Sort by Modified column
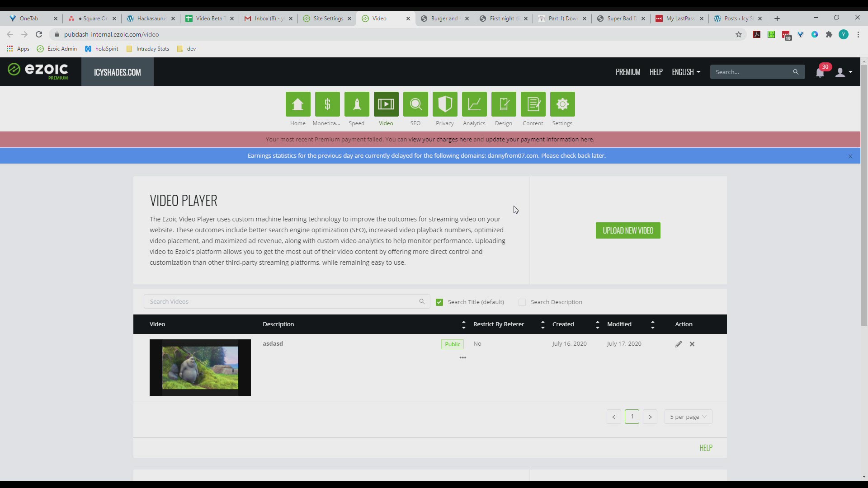This screenshot has width=868, height=488. click(x=652, y=324)
